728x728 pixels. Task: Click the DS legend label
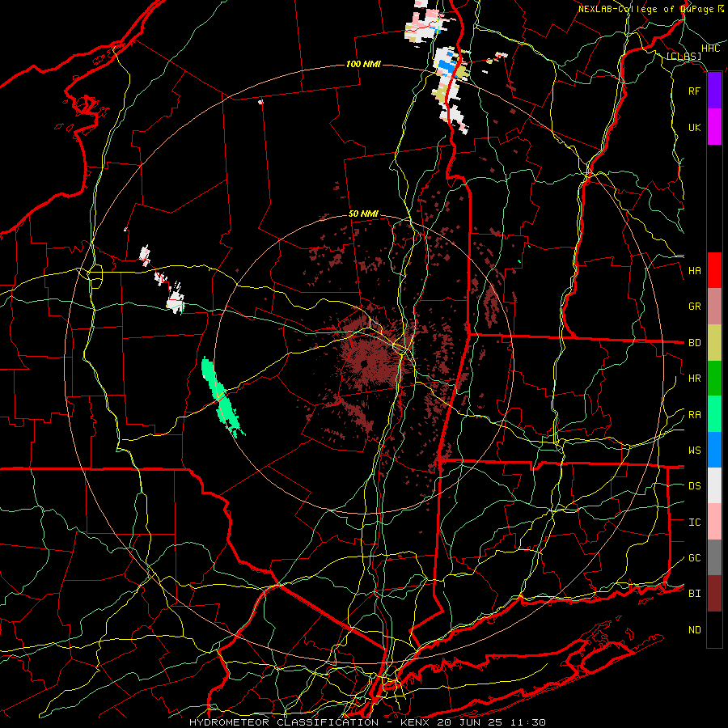(x=694, y=486)
